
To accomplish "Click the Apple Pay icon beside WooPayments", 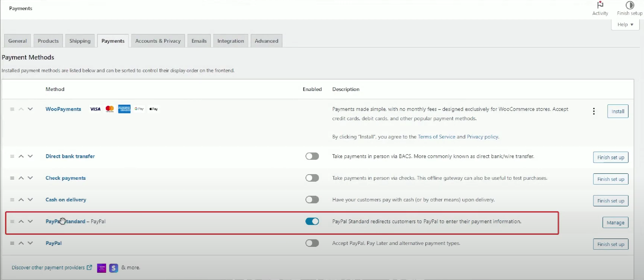I will (x=153, y=109).
